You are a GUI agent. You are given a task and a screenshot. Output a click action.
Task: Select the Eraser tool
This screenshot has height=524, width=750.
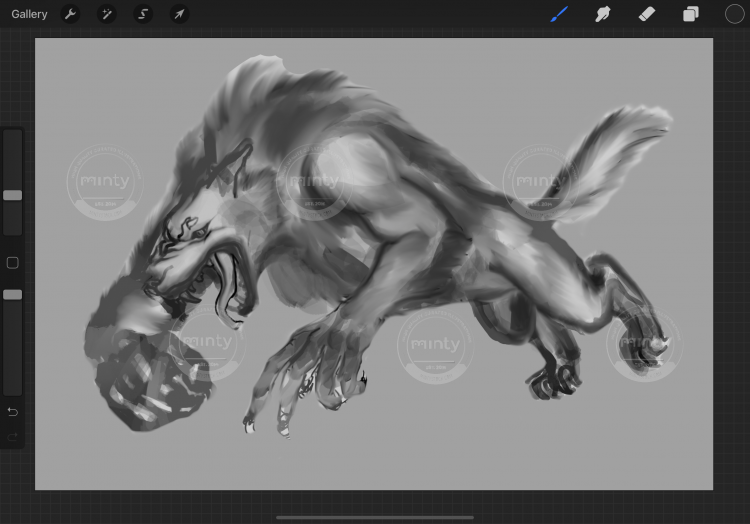point(646,14)
